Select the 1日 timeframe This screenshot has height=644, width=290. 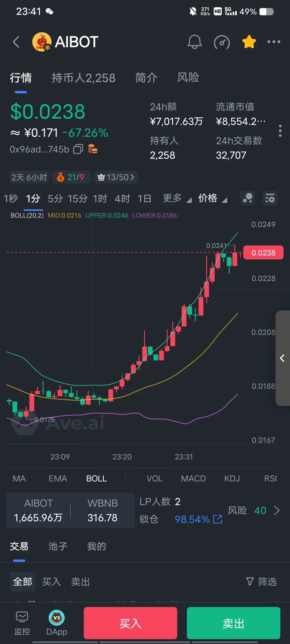pos(144,199)
